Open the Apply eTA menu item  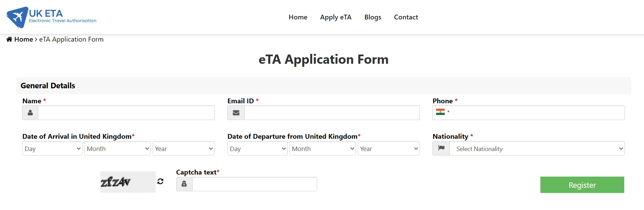[x=336, y=17]
